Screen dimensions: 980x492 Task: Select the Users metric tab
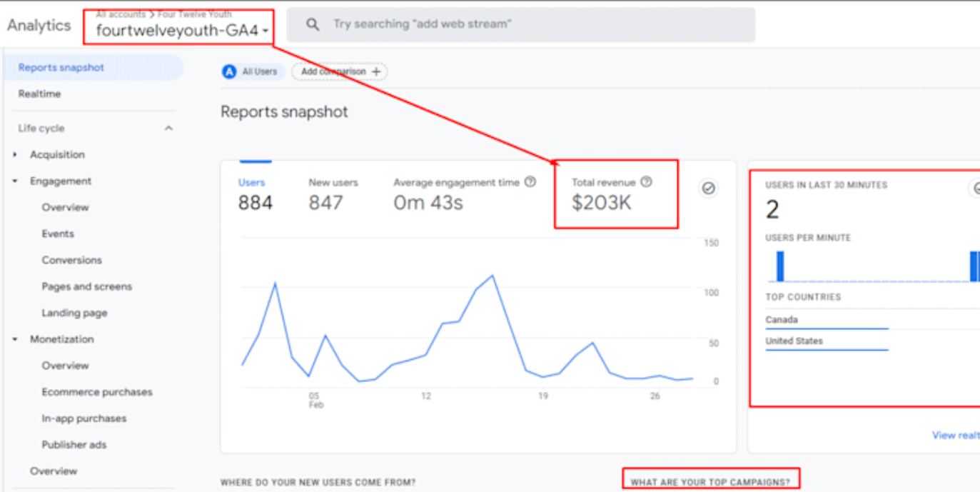(x=255, y=194)
